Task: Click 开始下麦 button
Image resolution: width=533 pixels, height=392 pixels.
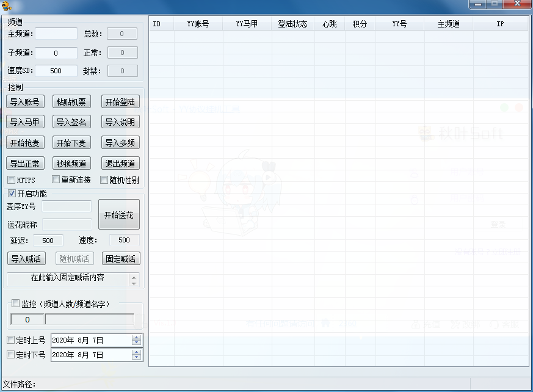Action: [x=71, y=143]
